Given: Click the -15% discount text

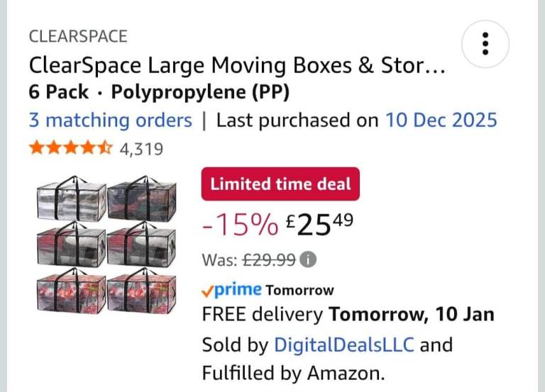Looking at the screenshot, I should tap(240, 225).
